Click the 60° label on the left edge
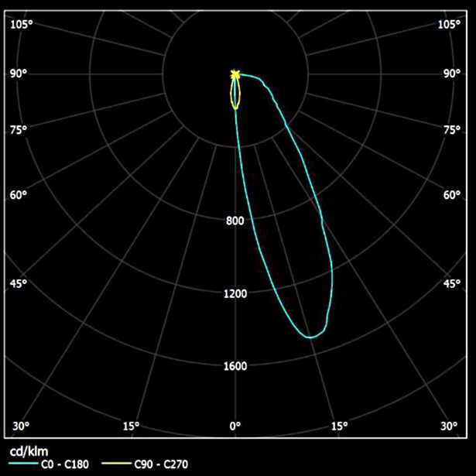Viewport: 476px width, 476px height. coord(19,195)
